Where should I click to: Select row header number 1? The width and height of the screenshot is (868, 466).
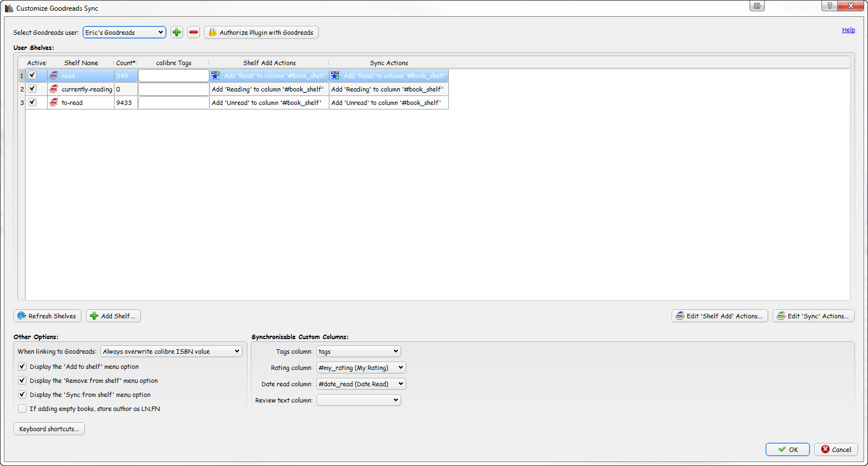coord(22,76)
